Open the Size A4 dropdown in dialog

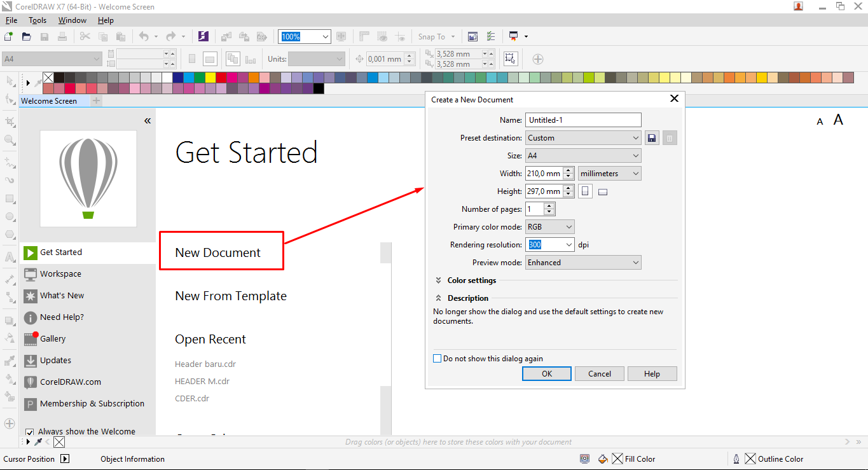(583, 156)
